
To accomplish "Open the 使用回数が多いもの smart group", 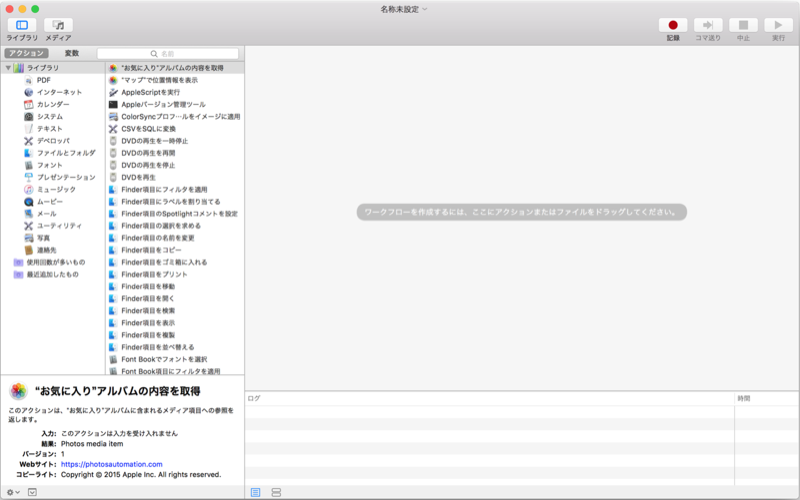I will coord(54,262).
